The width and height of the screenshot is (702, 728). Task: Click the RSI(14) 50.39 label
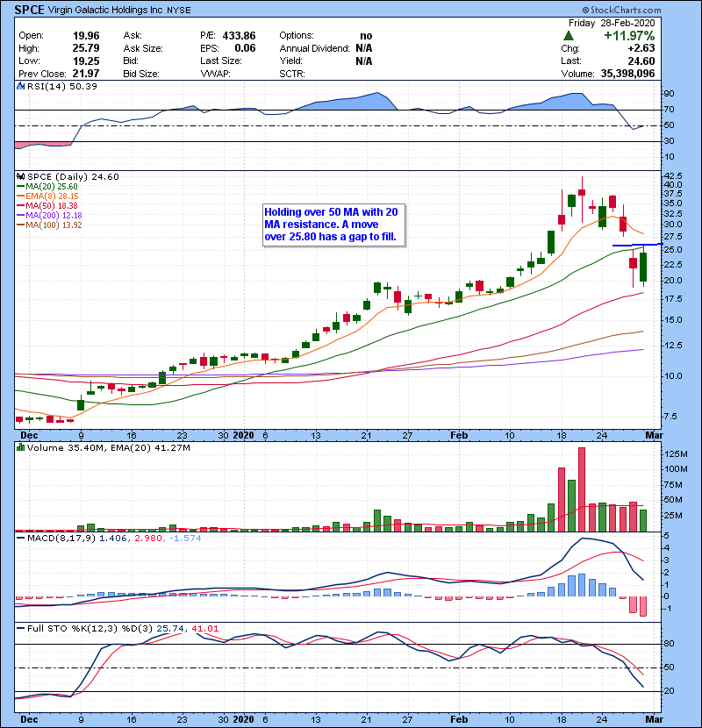point(62,86)
